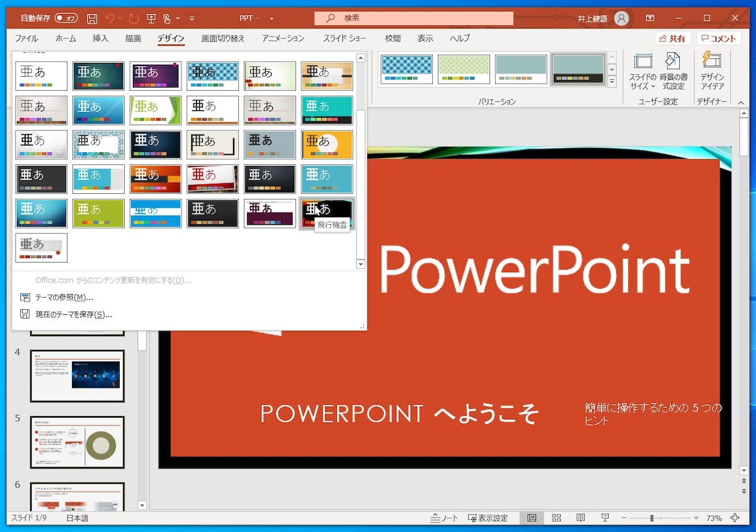Screen dimensions: 756x532
Task: Apply the last theme in the bottom gallery row
Action: point(42,247)
